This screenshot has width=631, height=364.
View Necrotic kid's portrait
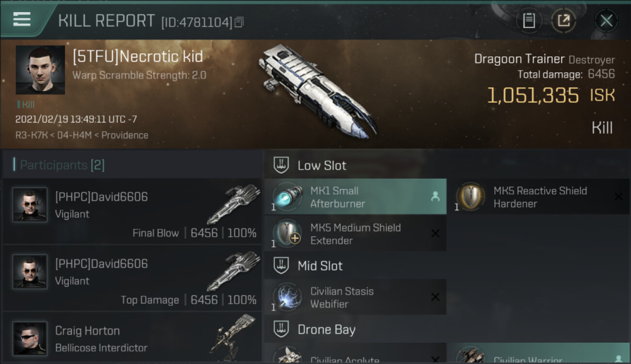[40, 70]
